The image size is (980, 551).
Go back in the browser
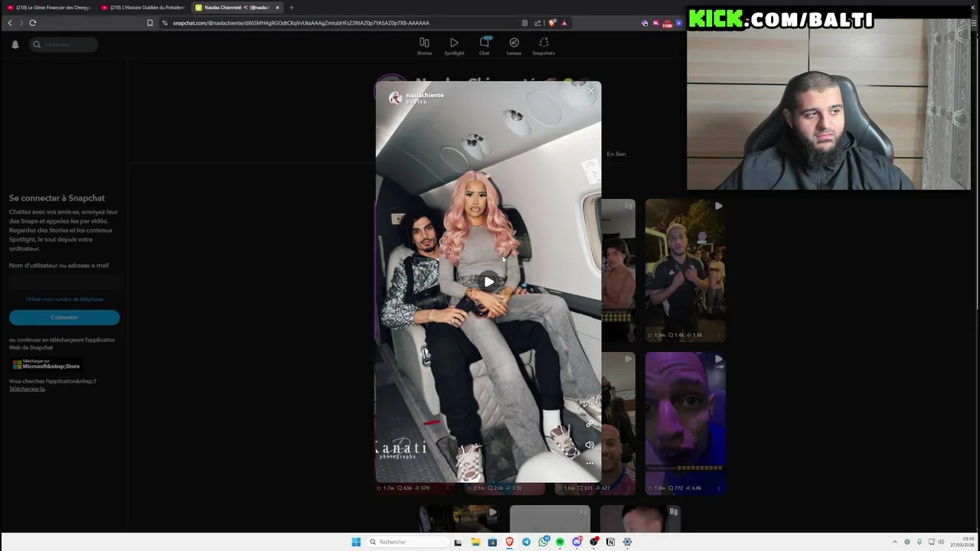10,23
